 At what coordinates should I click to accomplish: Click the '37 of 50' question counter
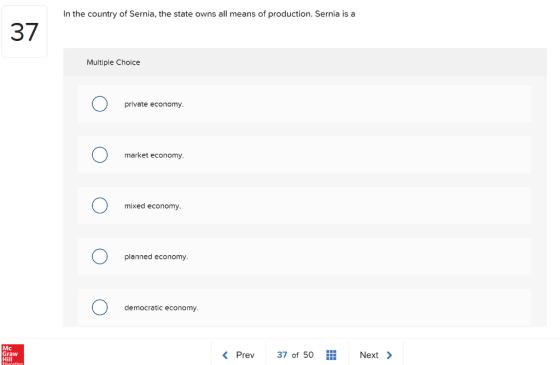295,355
